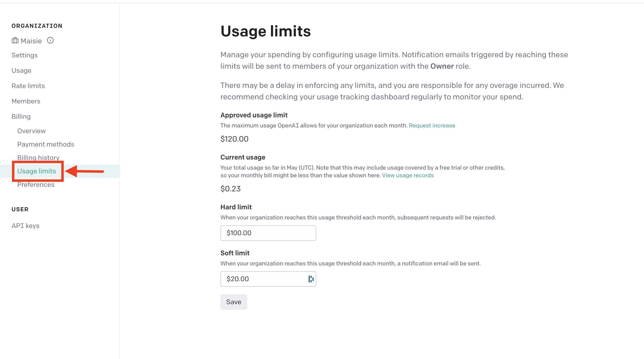Select the Usage limits sidebar entry
The height and width of the screenshot is (359, 644).
coord(36,171)
